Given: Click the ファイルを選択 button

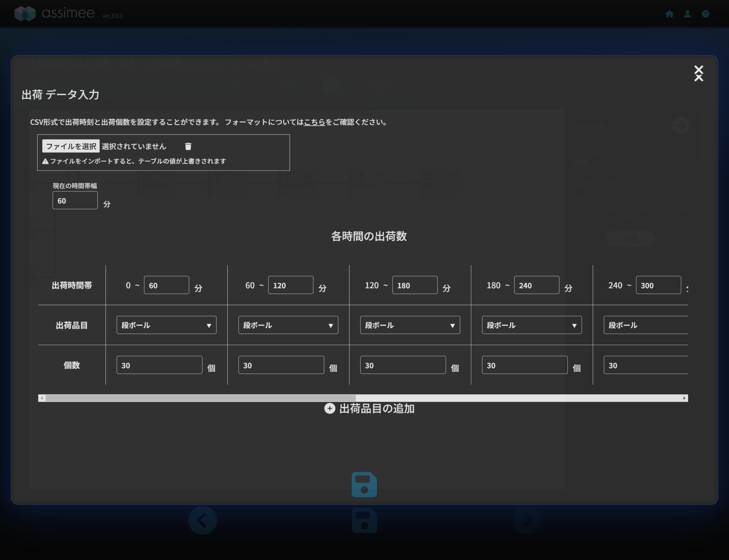Looking at the screenshot, I should point(71,146).
